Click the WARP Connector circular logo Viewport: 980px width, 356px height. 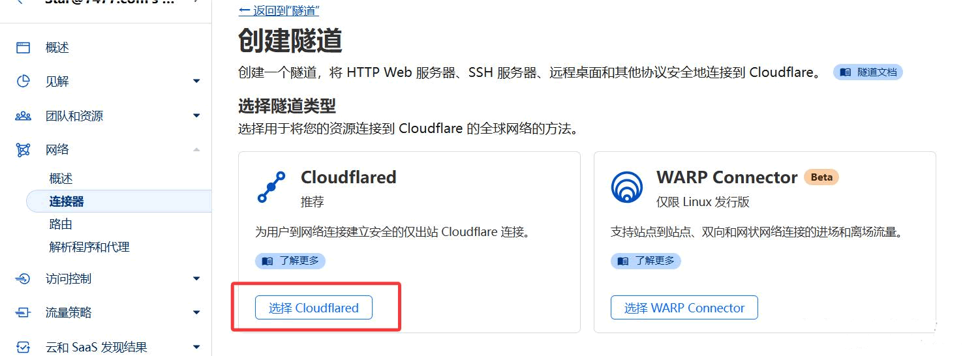click(x=627, y=187)
